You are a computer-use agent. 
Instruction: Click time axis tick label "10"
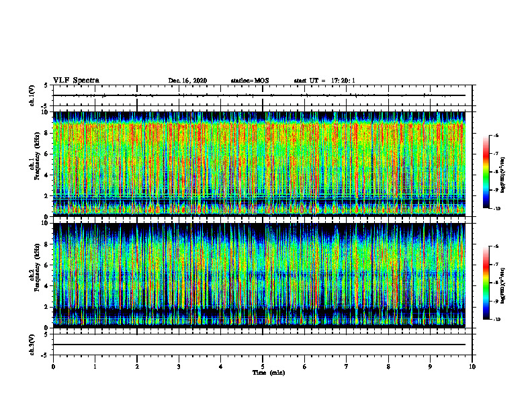click(x=472, y=367)
